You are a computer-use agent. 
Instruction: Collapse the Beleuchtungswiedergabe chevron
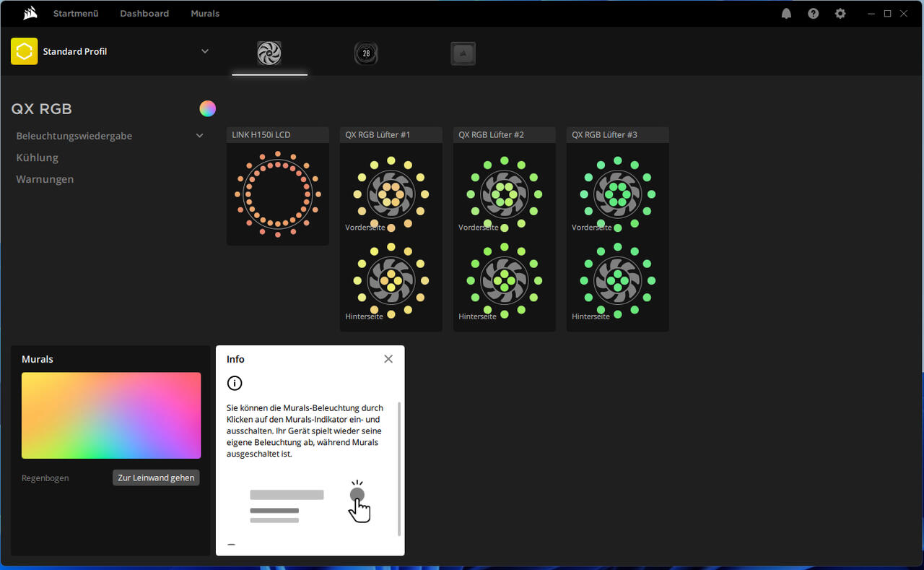tap(200, 136)
